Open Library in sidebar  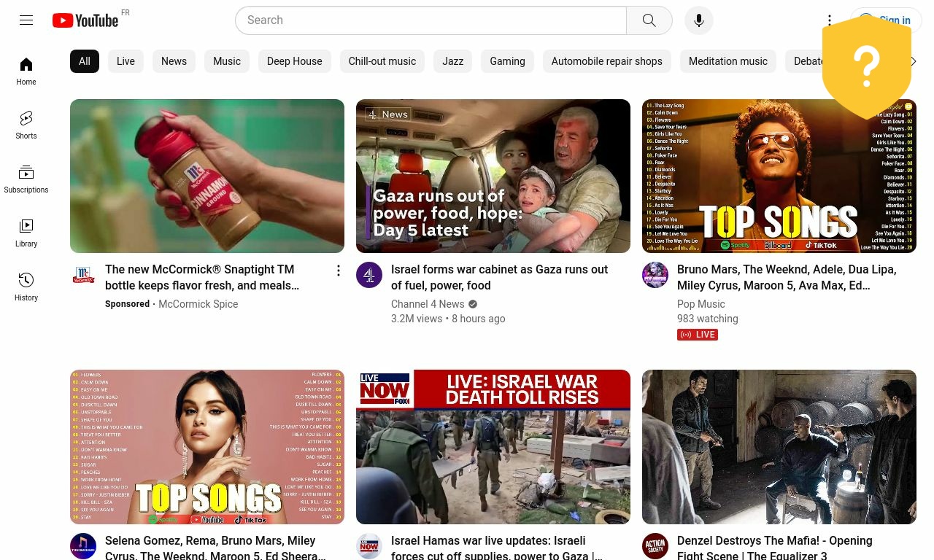26,233
